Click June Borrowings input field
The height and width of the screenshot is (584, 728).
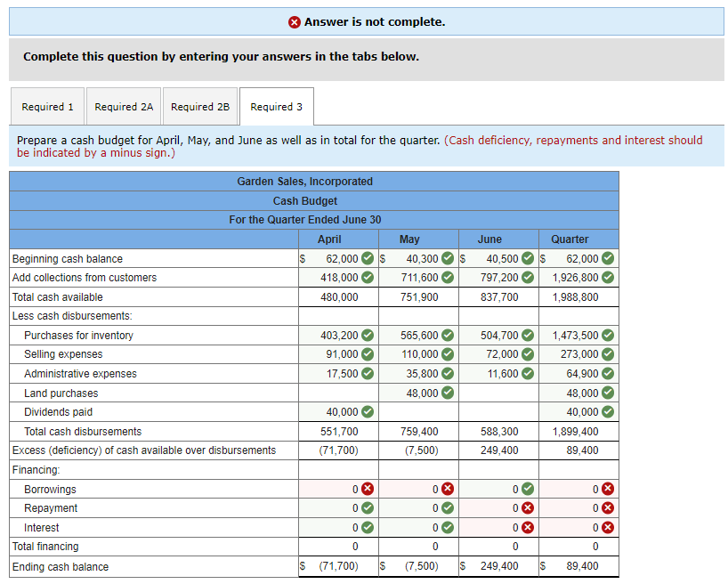tap(498, 489)
